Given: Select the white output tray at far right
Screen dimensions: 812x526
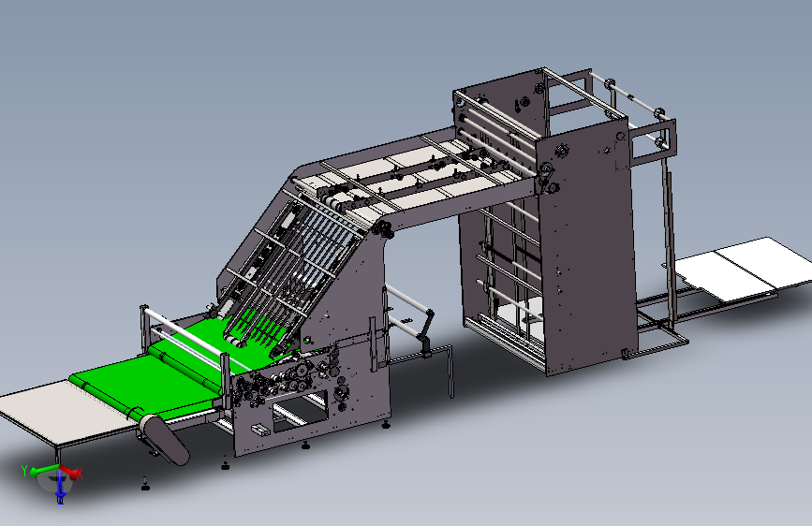Looking at the screenshot, I should tap(746, 269).
